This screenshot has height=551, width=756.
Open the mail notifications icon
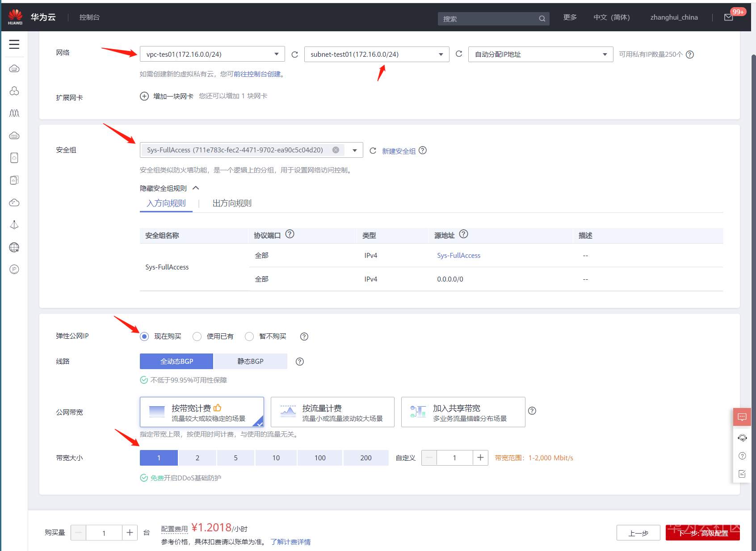tap(728, 17)
